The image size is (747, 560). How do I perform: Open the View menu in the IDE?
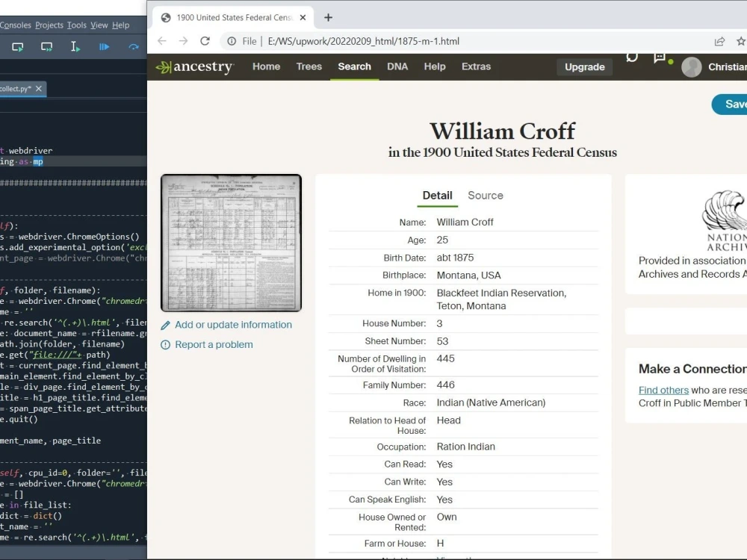coord(99,25)
